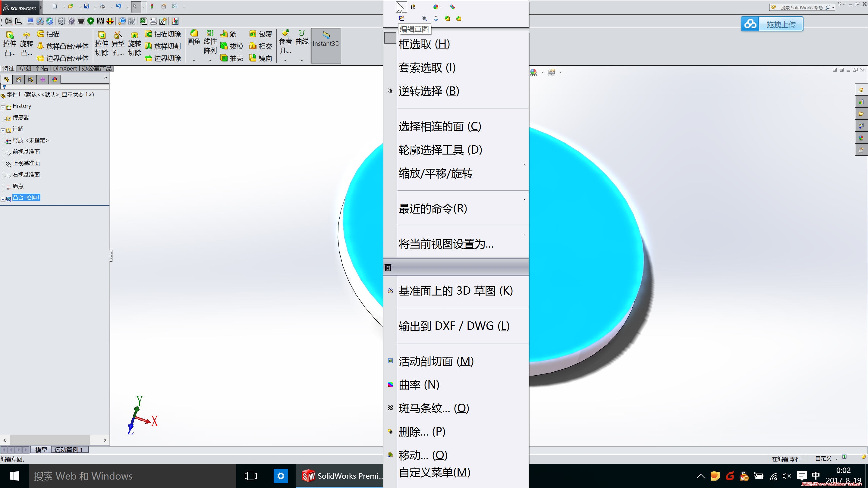Click the 拉伸凸台 extrude boss icon
The width and height of the screenshot is (868, 488).
coord(9,35)
